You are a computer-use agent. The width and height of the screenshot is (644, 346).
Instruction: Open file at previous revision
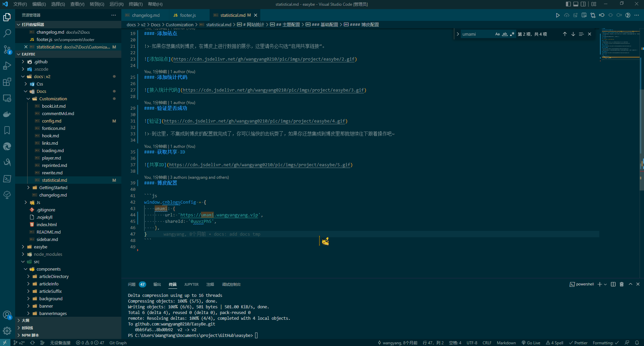coord(602,15)
